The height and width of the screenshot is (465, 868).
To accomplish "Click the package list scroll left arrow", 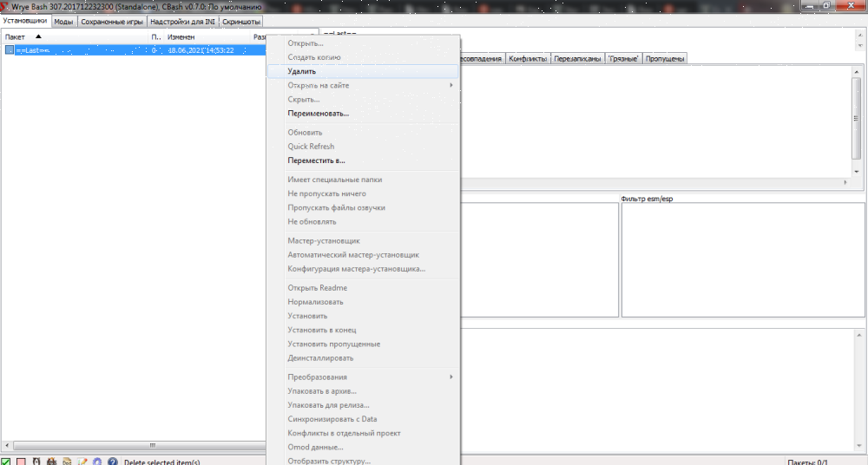I will [x=7, y=445].
